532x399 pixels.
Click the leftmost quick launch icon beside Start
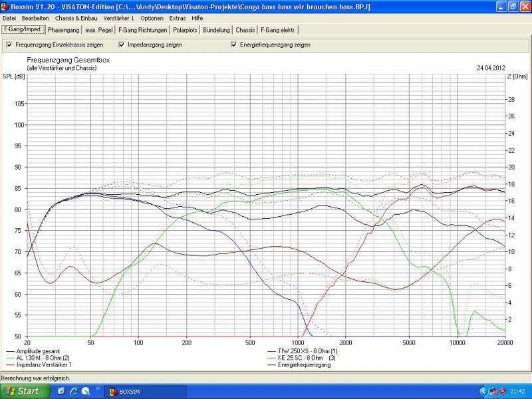coord(61,391)
